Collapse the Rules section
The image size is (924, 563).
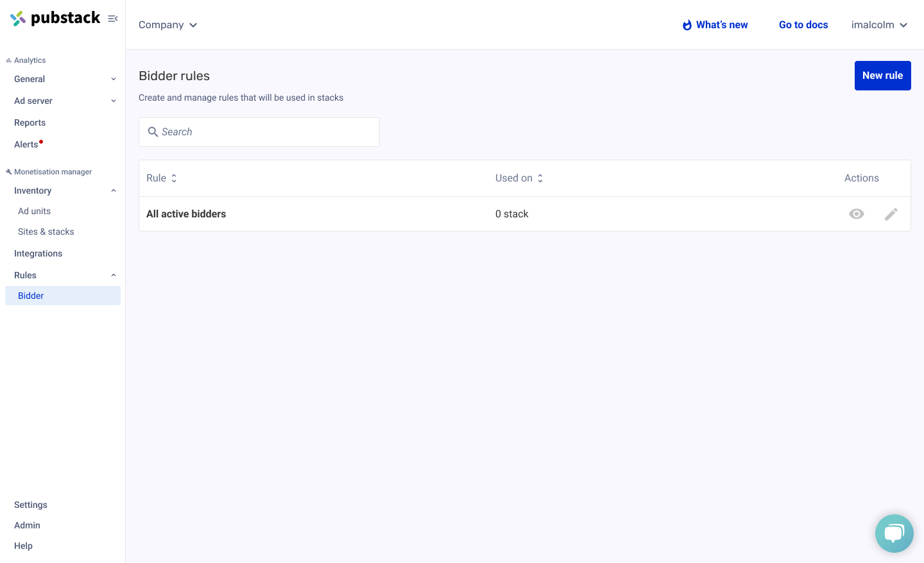[x=114, y=276]
